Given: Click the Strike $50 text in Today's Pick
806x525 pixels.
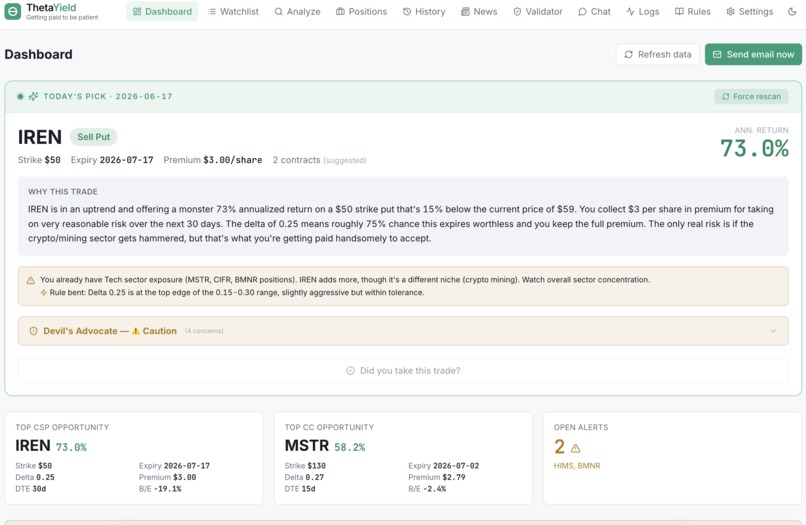Looking at the screenshot, I should 39,160.
